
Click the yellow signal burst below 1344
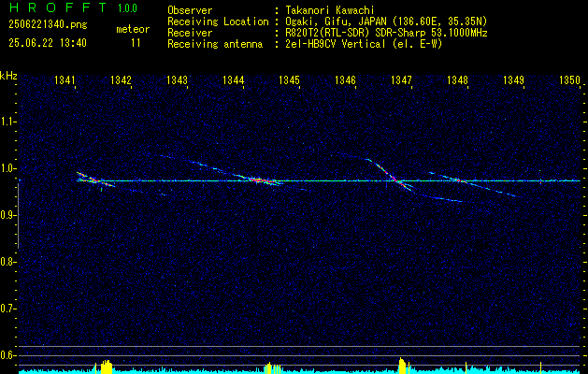pos(273,367)
